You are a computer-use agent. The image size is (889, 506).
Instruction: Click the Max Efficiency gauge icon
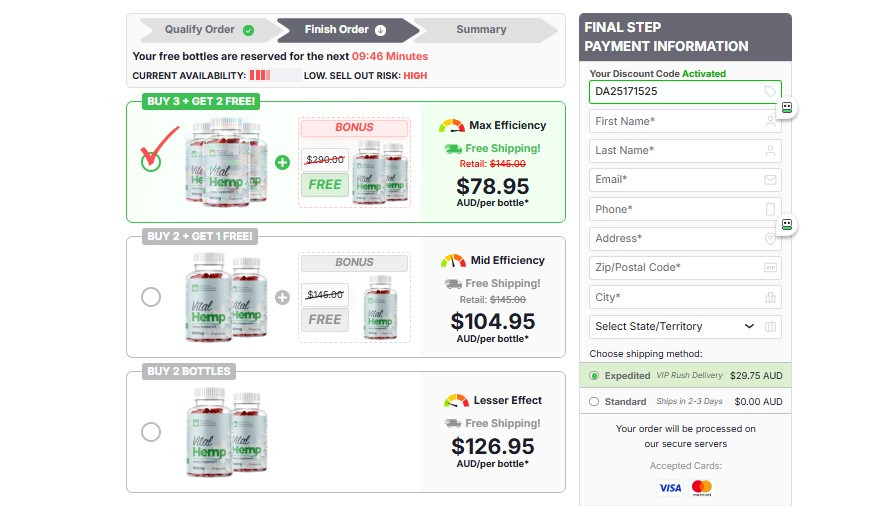[x=452, y=126]
